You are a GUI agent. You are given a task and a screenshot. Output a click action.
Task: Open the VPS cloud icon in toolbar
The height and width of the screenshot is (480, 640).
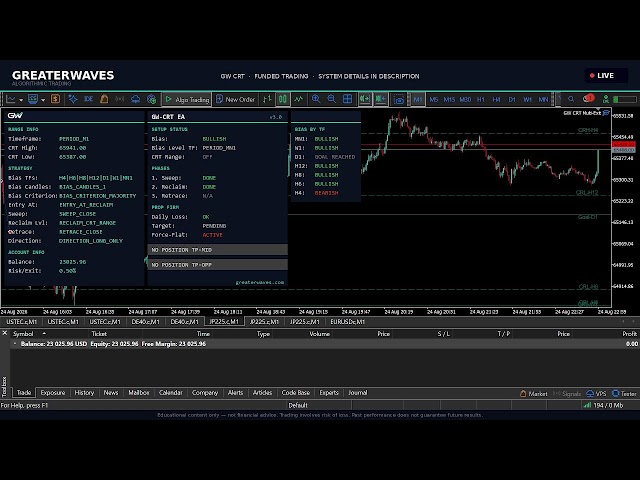pyautogui.click(x=136, y=99)
